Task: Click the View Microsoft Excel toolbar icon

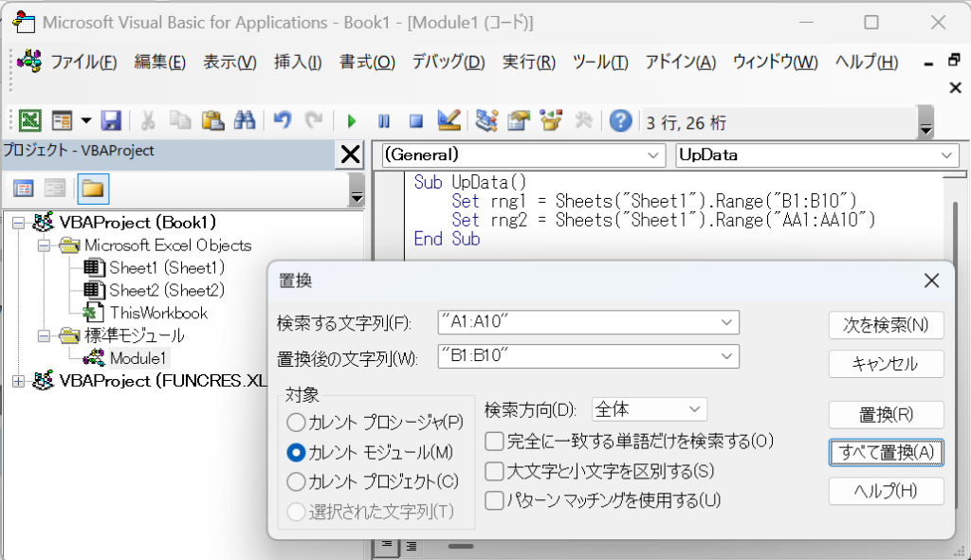Action: (x=29, y=120)
